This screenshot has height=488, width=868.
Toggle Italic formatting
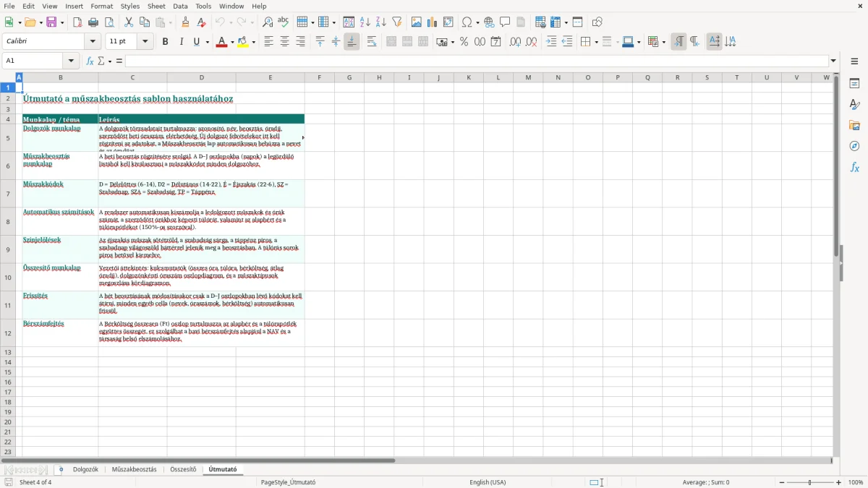[181, 42]
